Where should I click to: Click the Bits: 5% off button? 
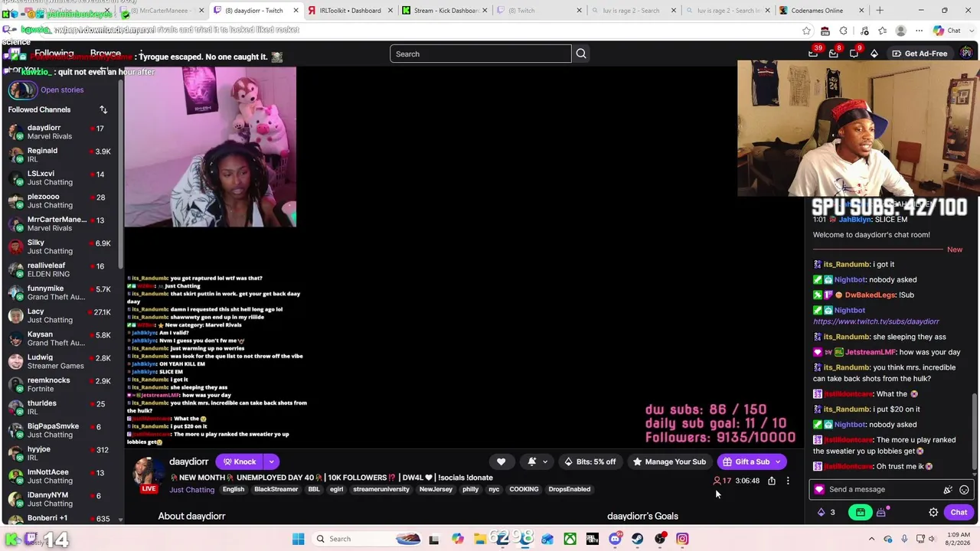click(590, 461)
